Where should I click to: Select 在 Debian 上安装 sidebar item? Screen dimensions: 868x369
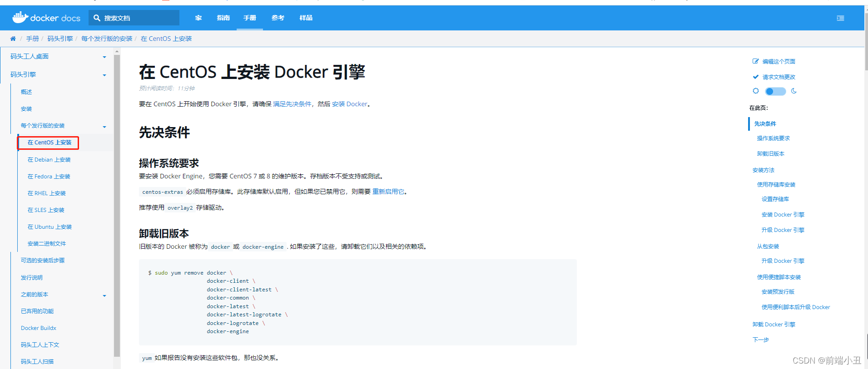pos(49,160)
